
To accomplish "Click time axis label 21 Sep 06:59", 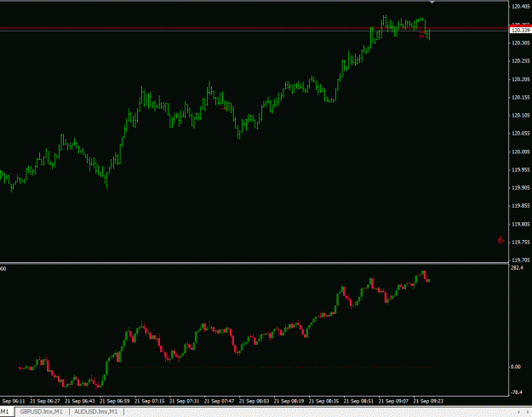I will pyautogui.click(x=115, y=401).
